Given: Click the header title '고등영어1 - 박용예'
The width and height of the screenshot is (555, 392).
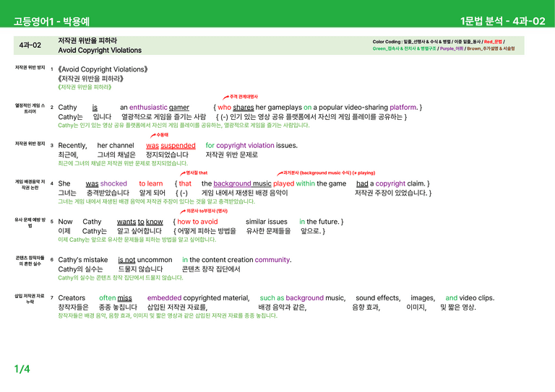Looking at the screenshot, I should click(x=52, y=22).
